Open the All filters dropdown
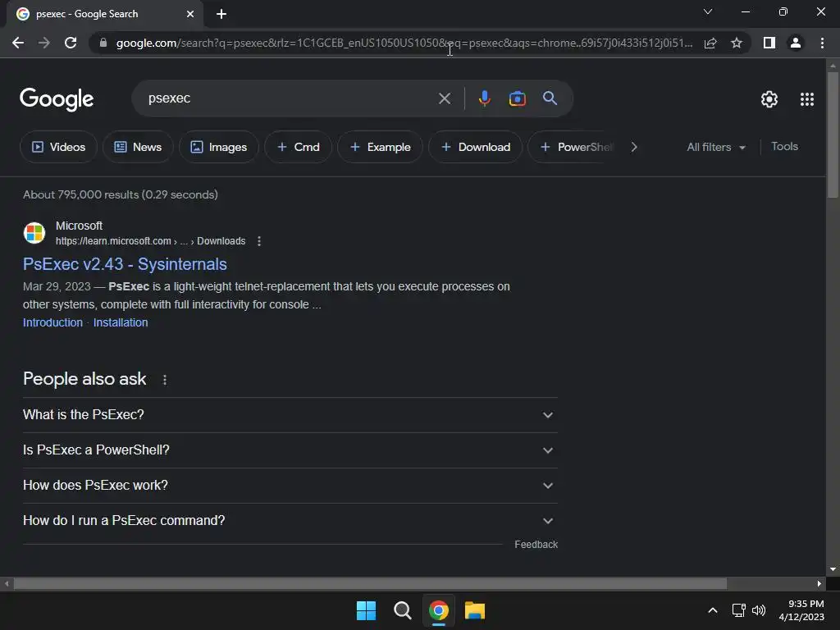The width and height of the screenshot is (840, 630). tap(715, 147)
